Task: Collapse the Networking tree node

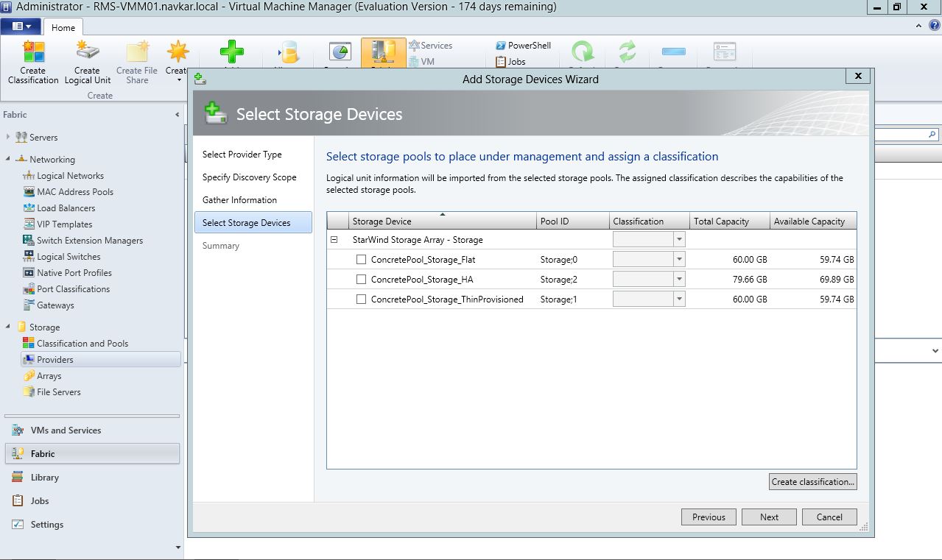Action: pos(8,159)
